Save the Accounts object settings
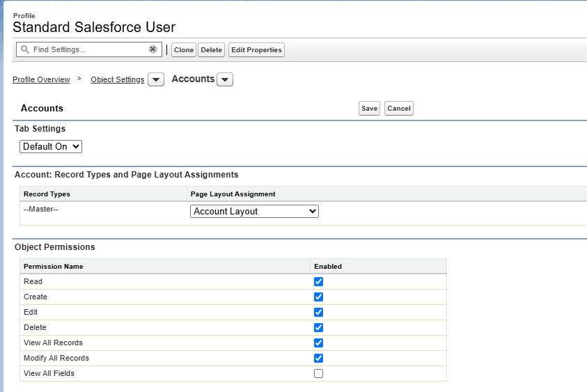The height and width of the screenshot is (392, 587). [369, 109]
